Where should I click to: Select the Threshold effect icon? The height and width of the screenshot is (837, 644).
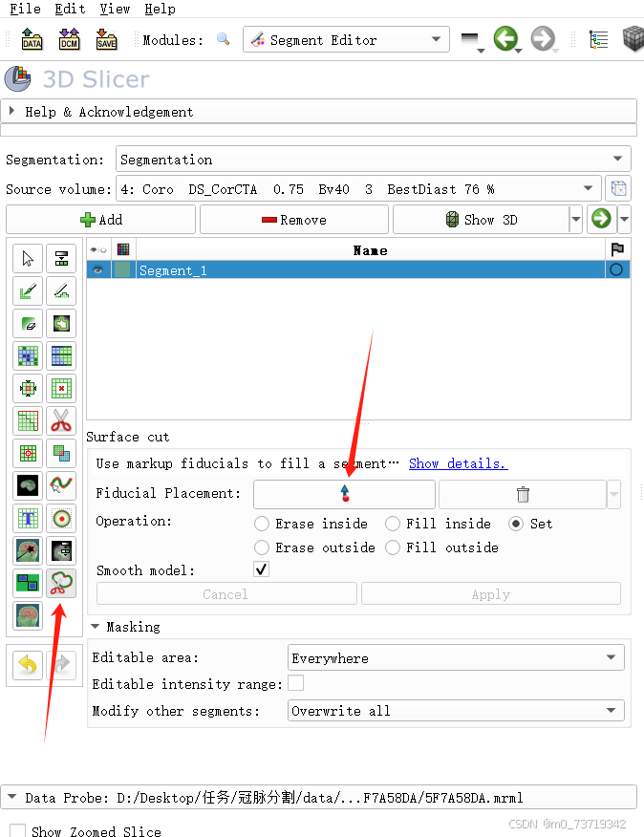coord(61,259)
